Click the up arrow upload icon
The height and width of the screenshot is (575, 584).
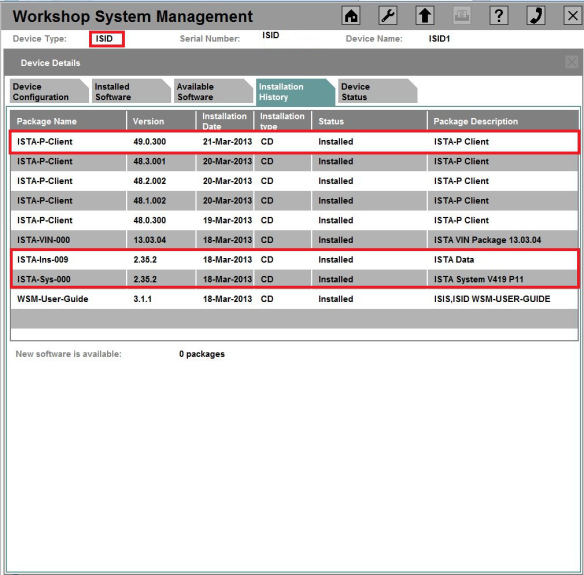(425, 16)
